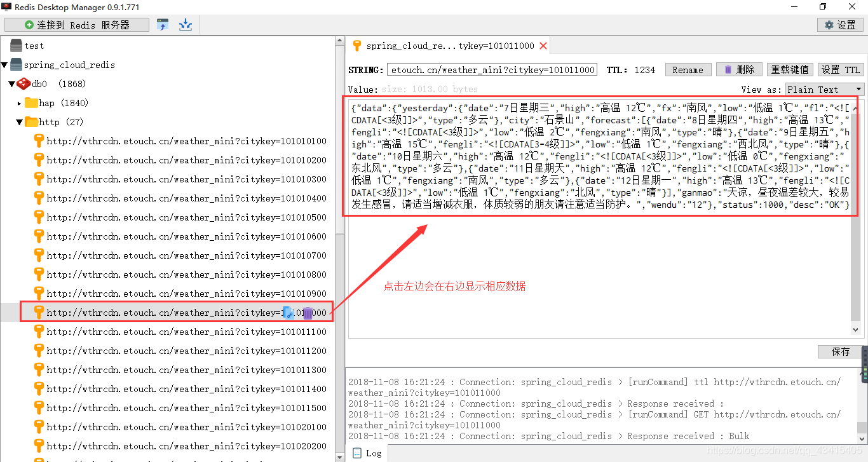Click the import connections toolbar icon

[x=163, y=25]
